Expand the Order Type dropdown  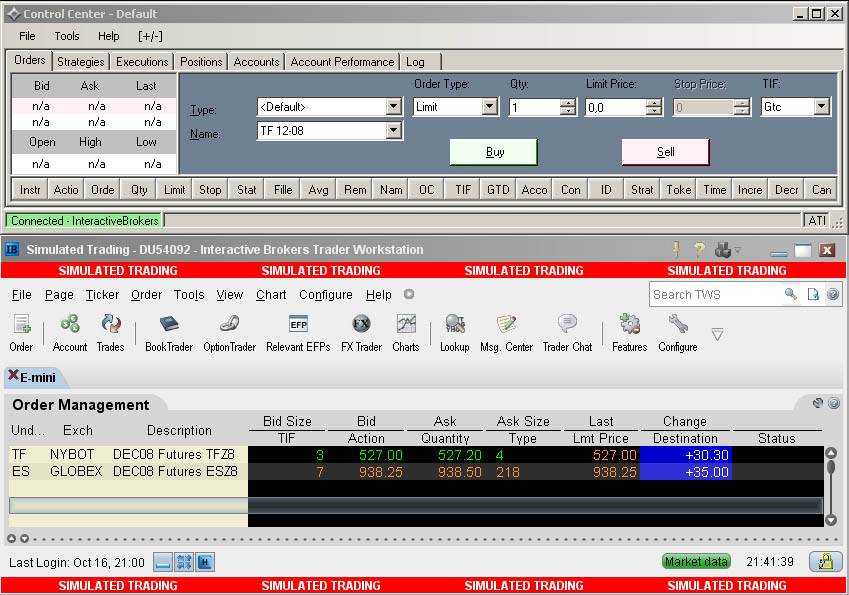pos(489,107)
